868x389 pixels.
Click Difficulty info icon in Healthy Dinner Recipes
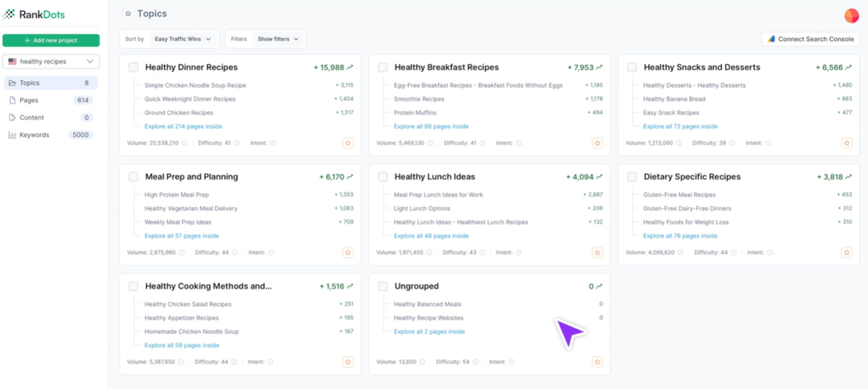coord(237,143)
